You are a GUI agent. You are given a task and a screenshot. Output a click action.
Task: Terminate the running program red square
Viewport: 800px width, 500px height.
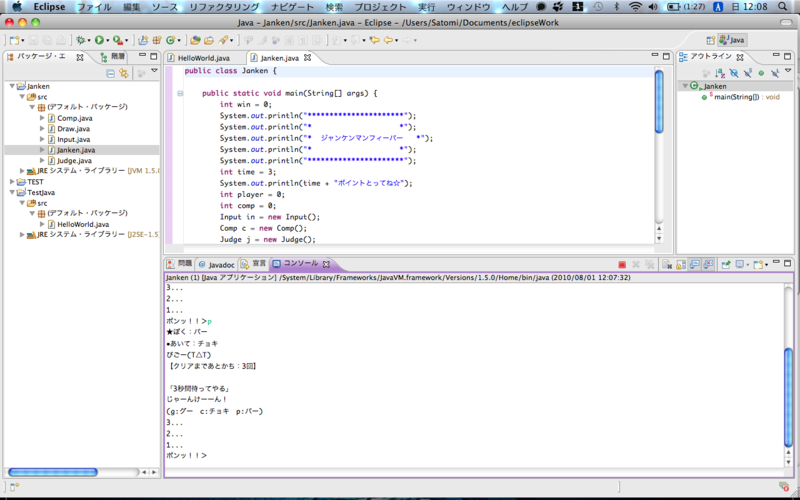(x=622, y=265)
